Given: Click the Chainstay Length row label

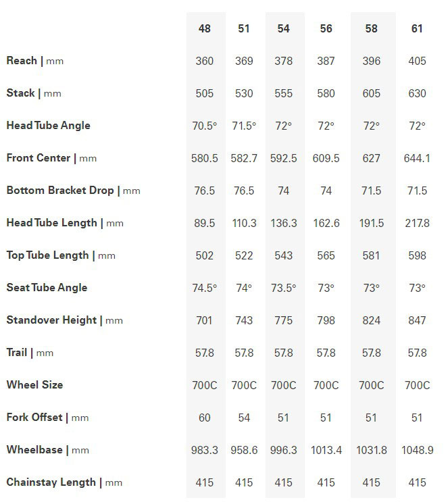Looking at the screenshot, I should tap(64, 482).
